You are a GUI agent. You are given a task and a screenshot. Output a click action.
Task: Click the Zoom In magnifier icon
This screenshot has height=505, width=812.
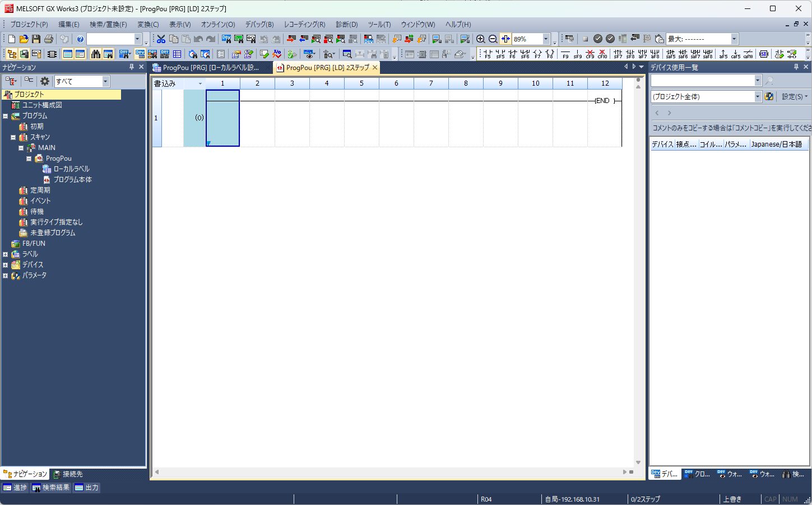(480, 39)
